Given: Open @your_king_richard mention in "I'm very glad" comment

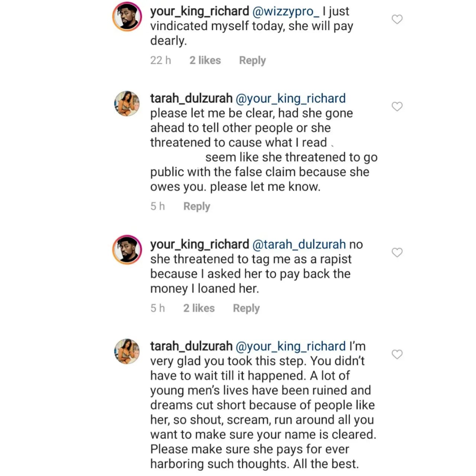Looking at the screenshot, I should pyautogui.click(x=290, y=347).
